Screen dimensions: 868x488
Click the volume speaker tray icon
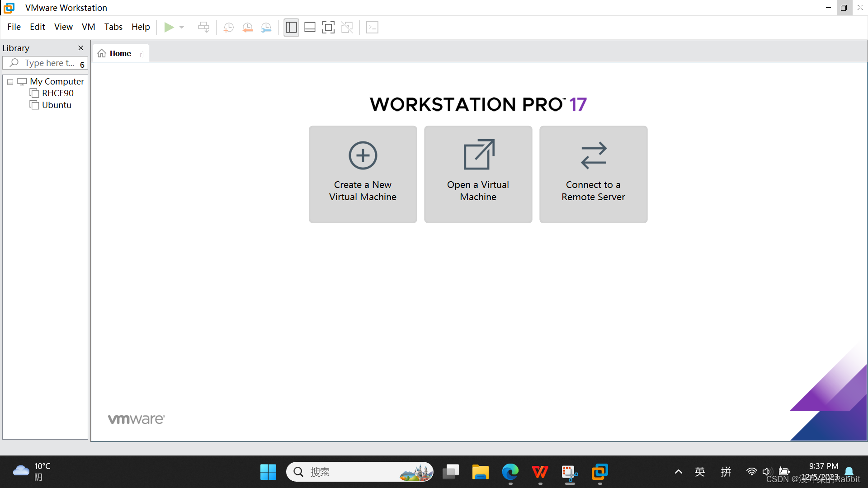click(x=767, y=472)
